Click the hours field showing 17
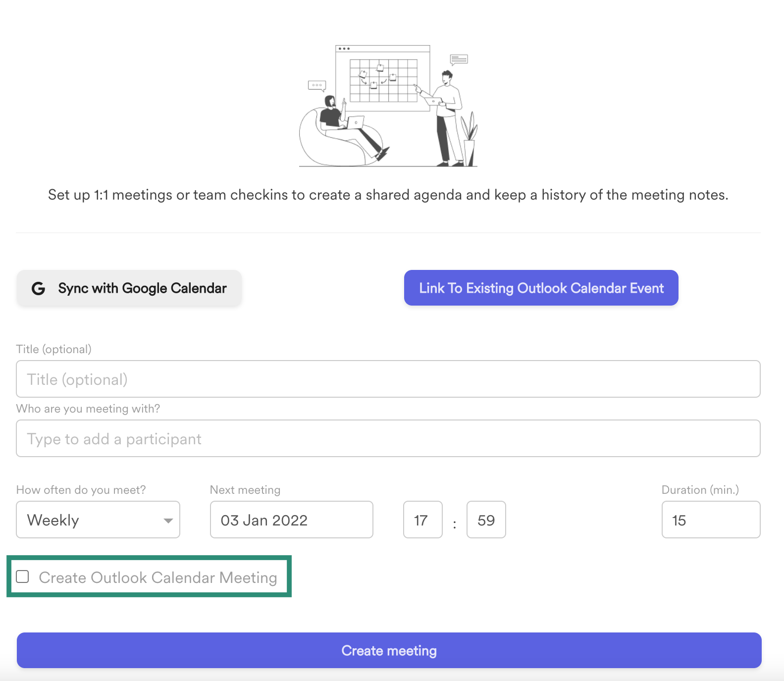This screenshot has height=681, width=784. pyautogui.click(x=422, y=520)
